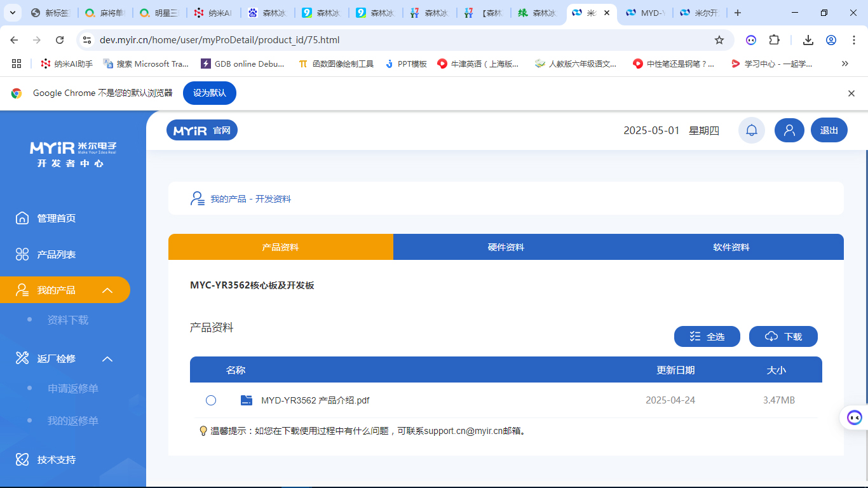Open 产品列表 in sidebar
Screen dimensions: 868x488
pos(56,254)
